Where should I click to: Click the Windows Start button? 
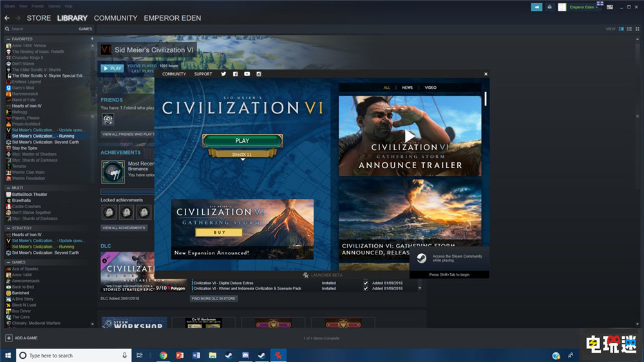point(8,356)
